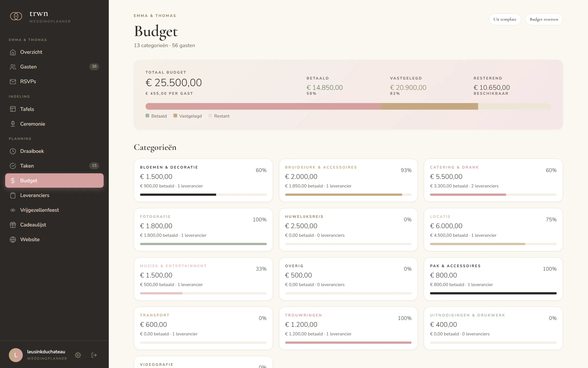Click '€ 4.500,00 betaald · 1 leverancier' text
This screenshot has width=588, height=368.
(x=463, y=235)
